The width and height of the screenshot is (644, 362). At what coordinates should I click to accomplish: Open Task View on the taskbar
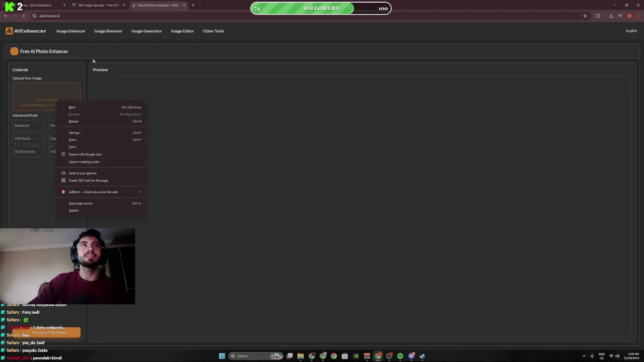tap(290, 356)
